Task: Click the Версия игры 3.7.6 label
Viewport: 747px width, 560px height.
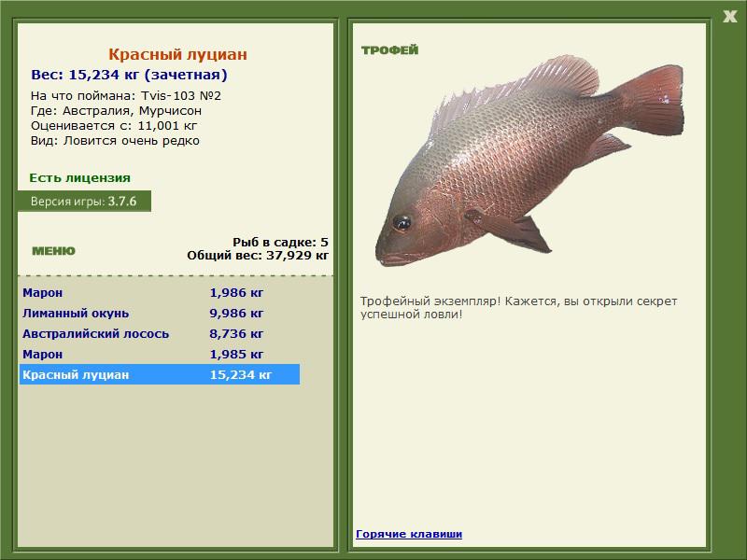Action: pos(83,202)
